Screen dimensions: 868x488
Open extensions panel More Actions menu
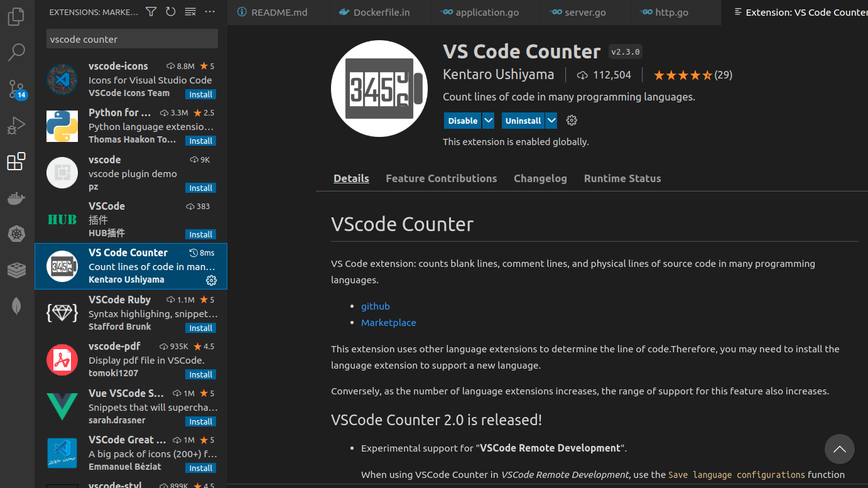pyautogui.click(x=209, y=11)
